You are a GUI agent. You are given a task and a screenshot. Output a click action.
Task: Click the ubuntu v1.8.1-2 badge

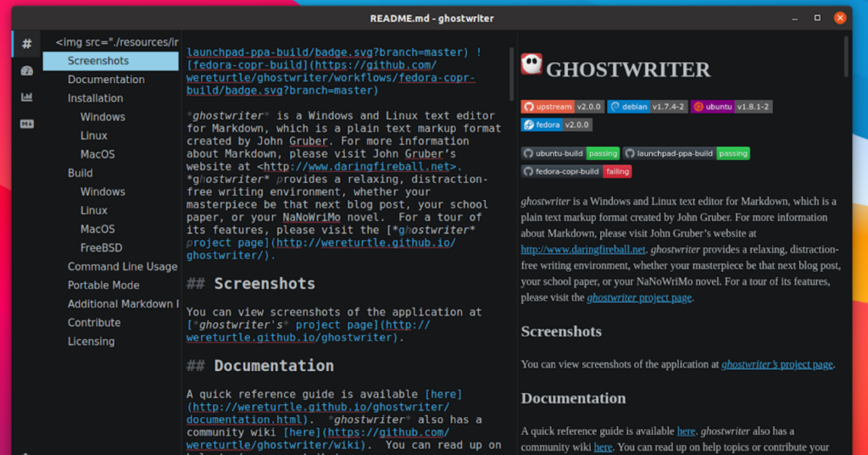point(732,107)
